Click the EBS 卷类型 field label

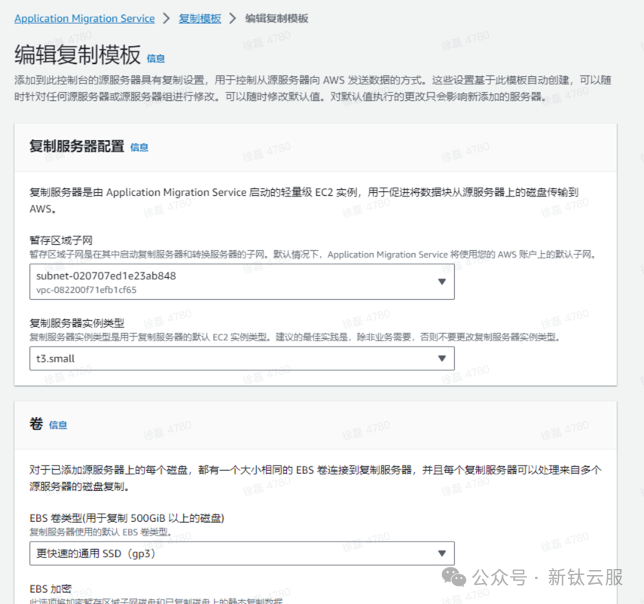coord(127,518)
